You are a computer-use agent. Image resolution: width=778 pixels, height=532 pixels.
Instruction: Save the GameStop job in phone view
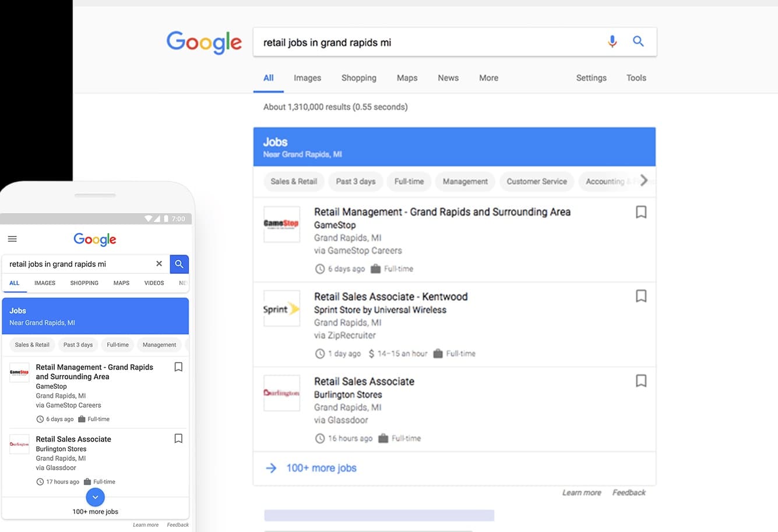coord(178,367)
